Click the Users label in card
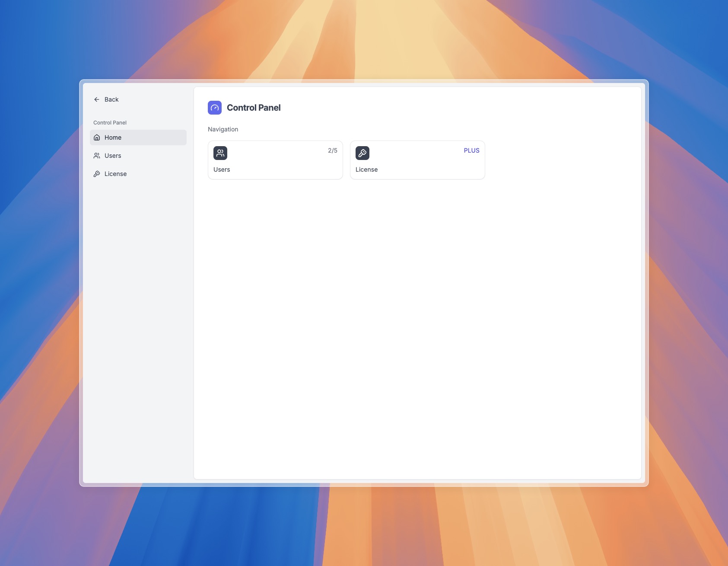This screenshot has width=728, height=566. [222, 169]
